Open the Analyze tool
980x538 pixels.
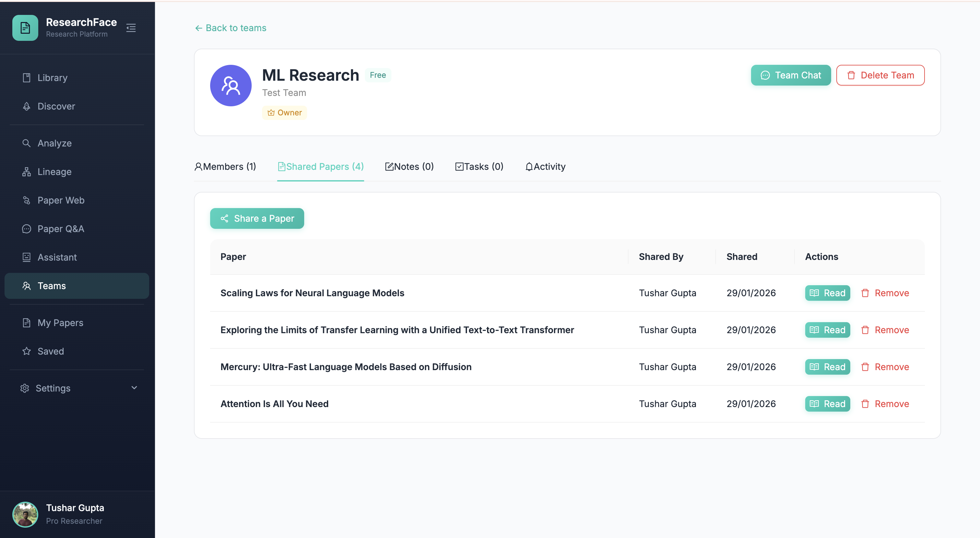pos(54,143)
